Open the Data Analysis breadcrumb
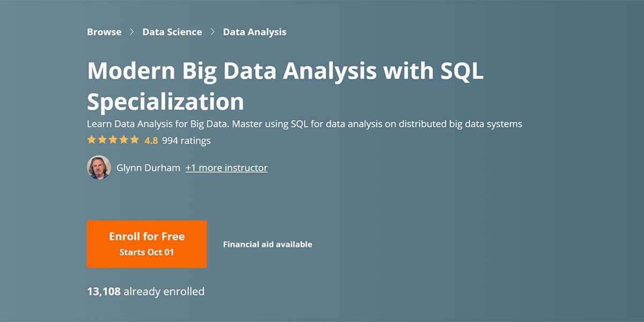Screen dimensions: 644x322 click(x=254, y=32)
